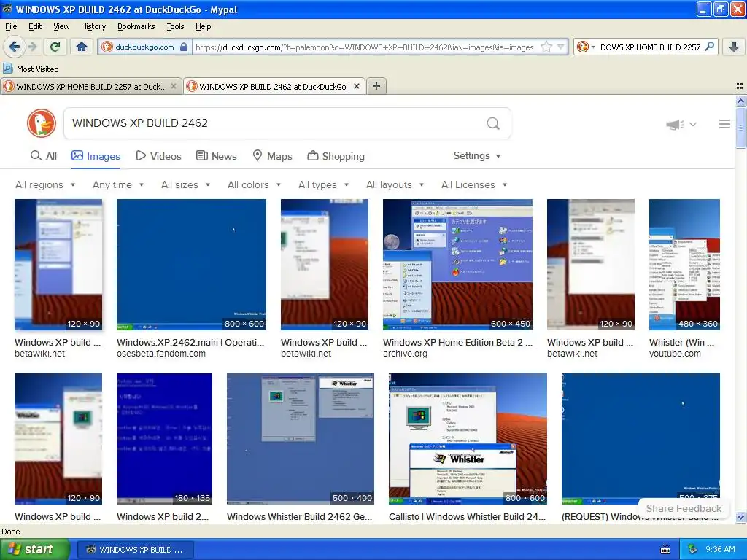
Task: Expand the All colors filter
Action: [x=255, y=184]
